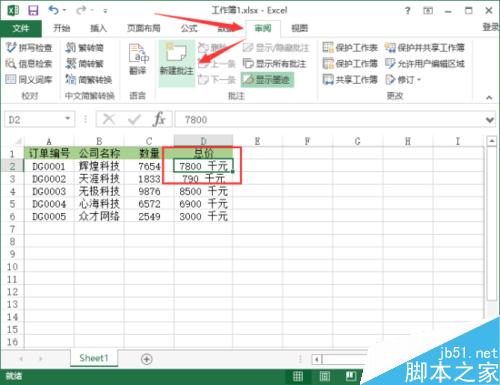Open the quick access toolbar customize arrow

point(105,11)
